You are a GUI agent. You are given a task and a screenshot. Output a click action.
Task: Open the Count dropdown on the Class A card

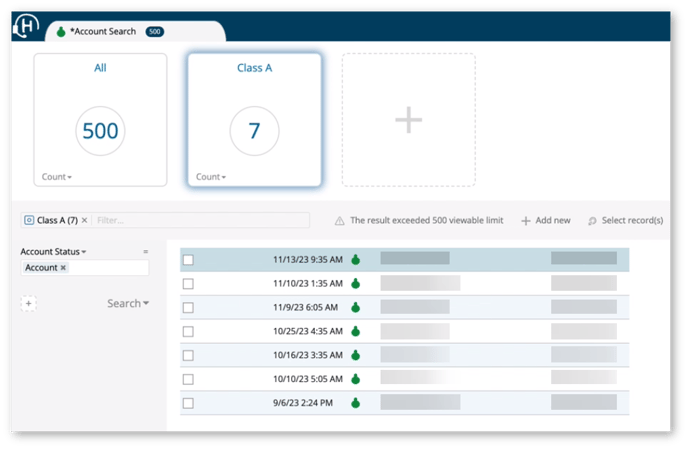pos(211,177)
